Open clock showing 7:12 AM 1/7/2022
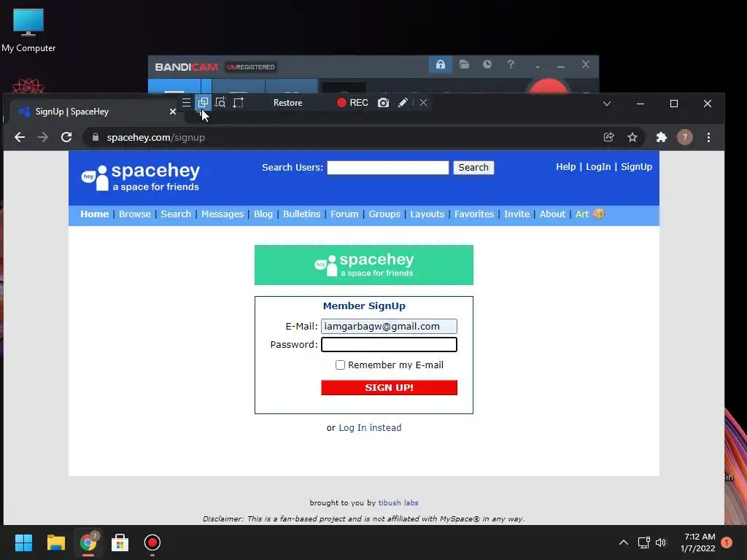Image resolution: width=747 pixels, height=560 pixels. pyautogui.click(x=698, y=542)
